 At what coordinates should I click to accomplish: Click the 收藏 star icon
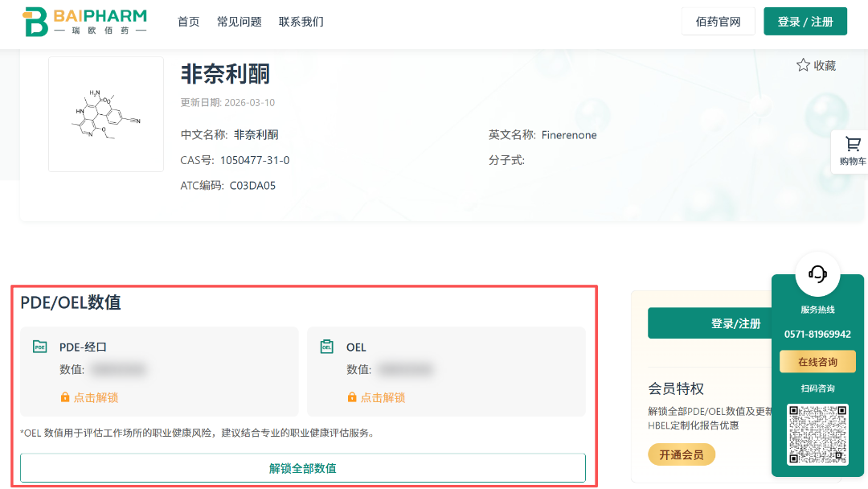[803, 65]
